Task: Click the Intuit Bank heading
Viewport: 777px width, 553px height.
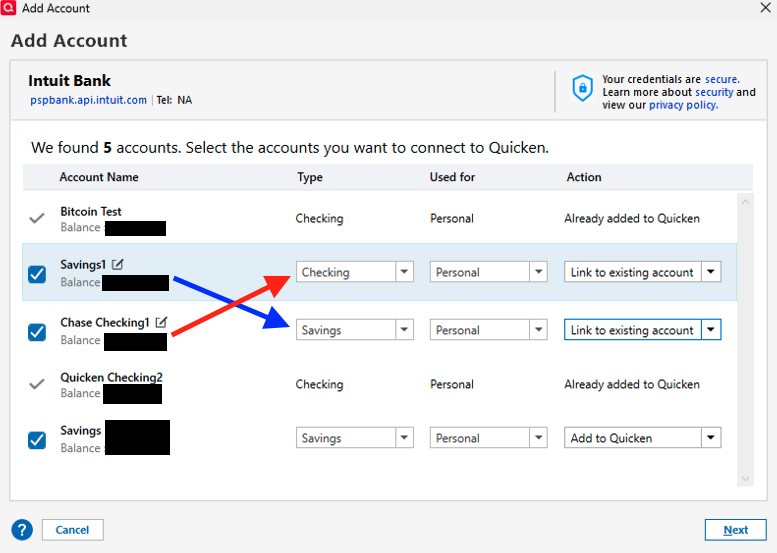Action: (69, 81)
